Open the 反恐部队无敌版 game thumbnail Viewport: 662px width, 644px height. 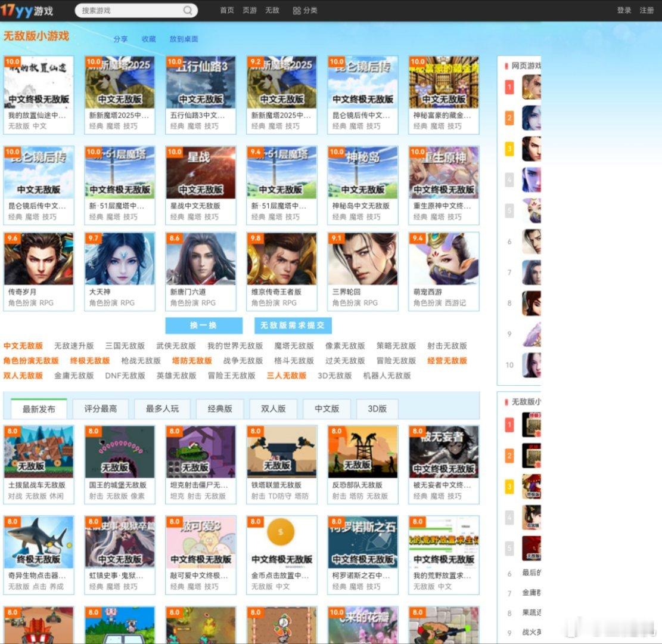click(x=363, y=452)
